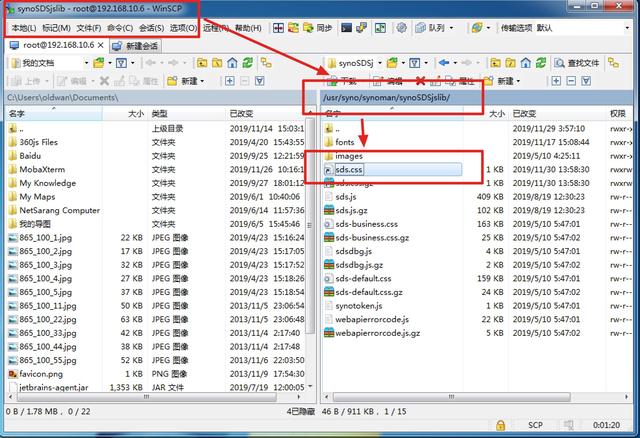Click local select-all funnel icon after minus
640x438 pixels.
260,81
